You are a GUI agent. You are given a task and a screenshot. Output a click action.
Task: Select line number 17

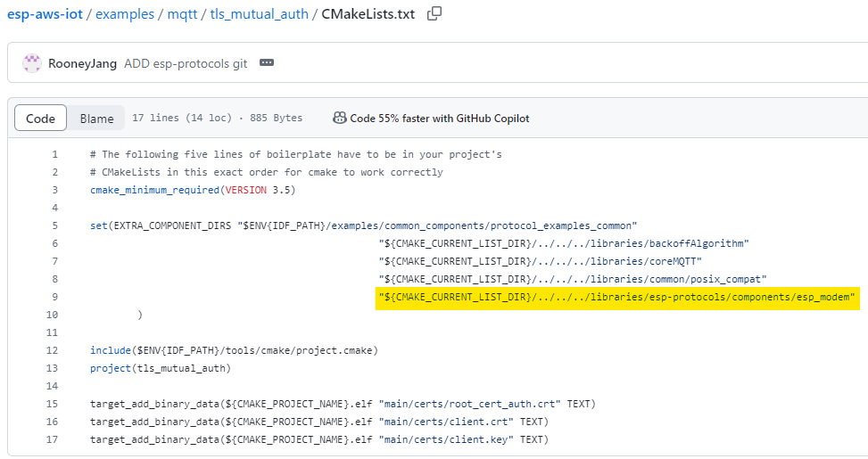point(52,439)
